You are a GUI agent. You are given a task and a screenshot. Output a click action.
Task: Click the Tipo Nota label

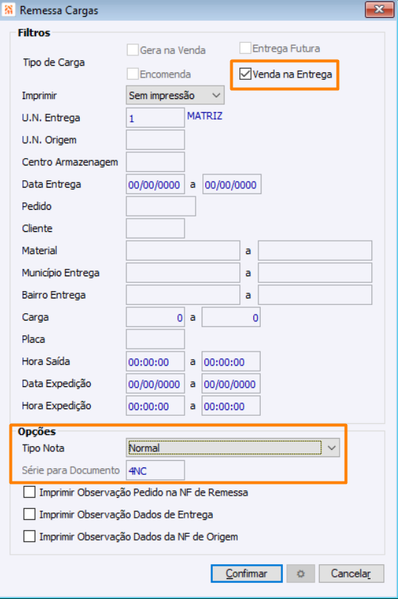(43, 448)
